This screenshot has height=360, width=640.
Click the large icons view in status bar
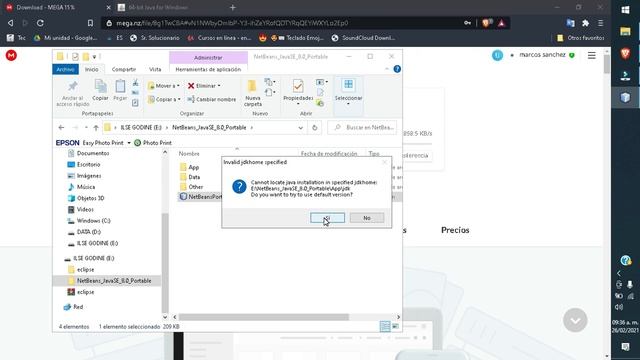395,327
